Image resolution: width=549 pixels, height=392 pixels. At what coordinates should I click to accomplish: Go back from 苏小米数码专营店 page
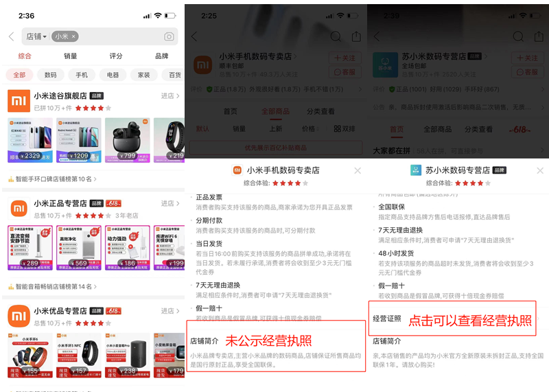pyautogui.click(x=377, y=36)
